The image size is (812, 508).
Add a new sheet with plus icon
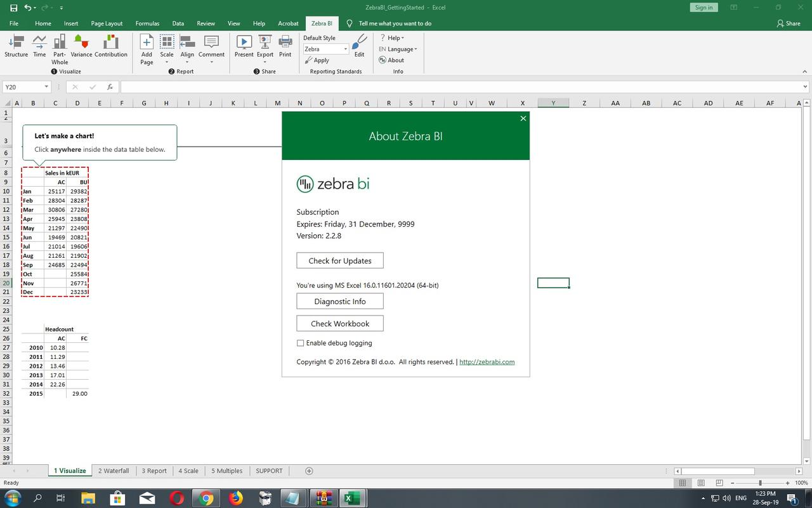click(309, 471)
